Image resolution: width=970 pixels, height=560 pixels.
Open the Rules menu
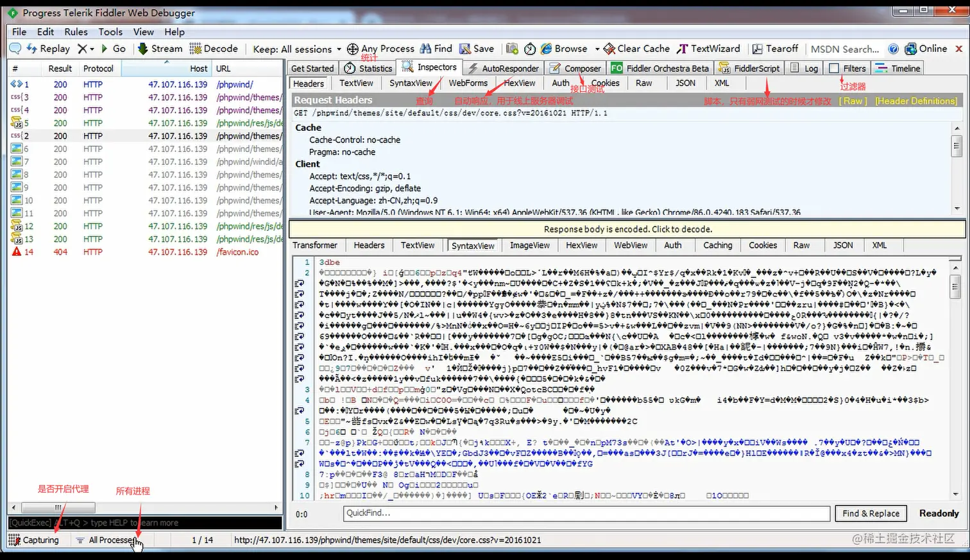[x=76, y=31]
